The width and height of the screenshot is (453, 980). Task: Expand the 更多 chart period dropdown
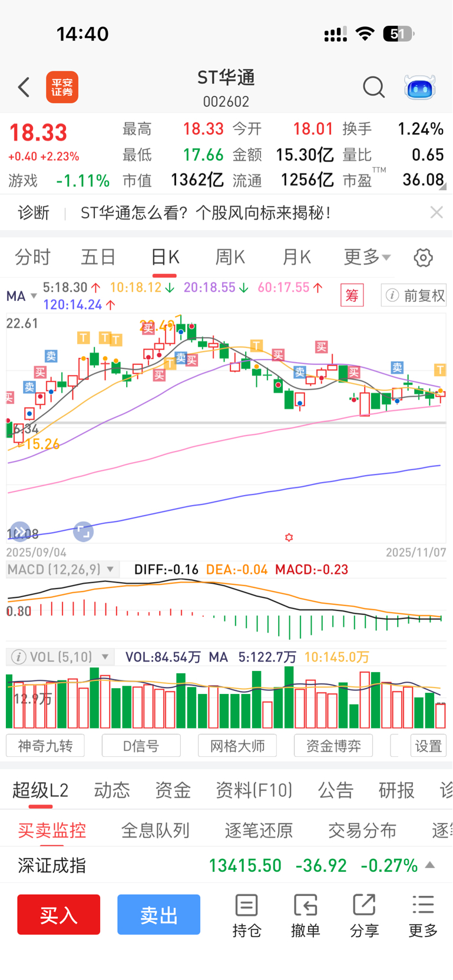[368, 257]
